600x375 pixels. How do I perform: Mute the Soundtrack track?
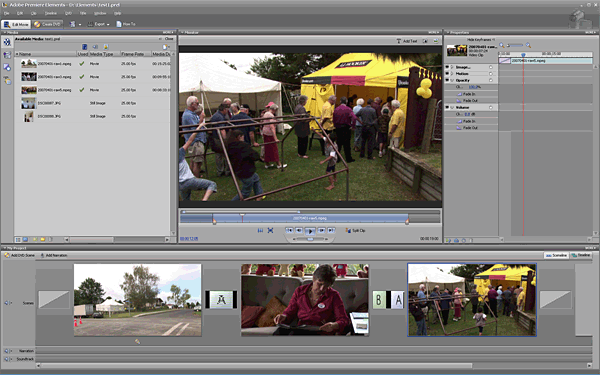coord(6,359)
